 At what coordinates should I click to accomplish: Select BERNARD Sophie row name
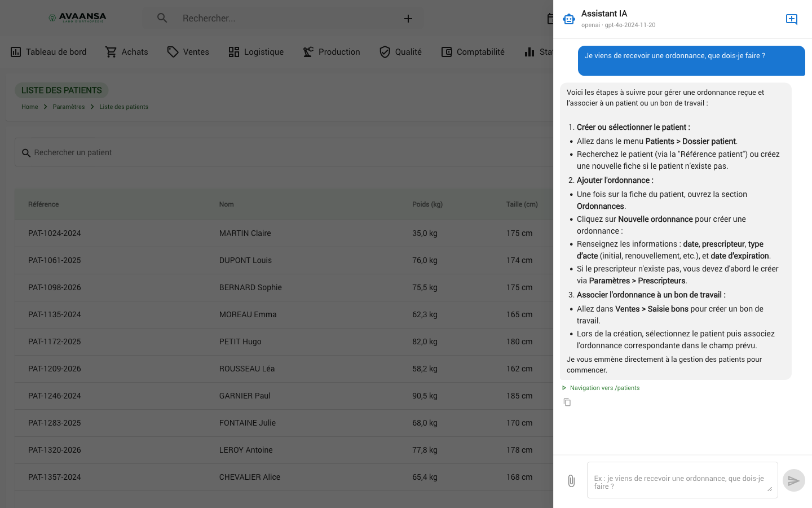click(x=250, y=287)
